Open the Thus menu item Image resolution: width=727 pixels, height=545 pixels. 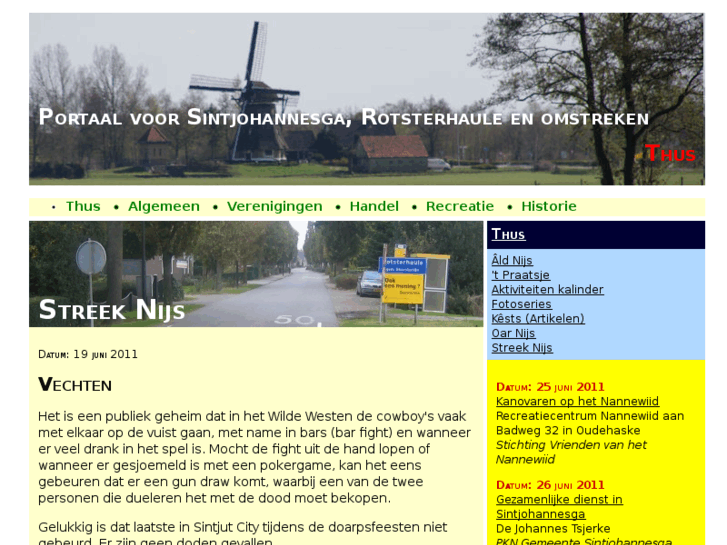click(x=83, y=206)
